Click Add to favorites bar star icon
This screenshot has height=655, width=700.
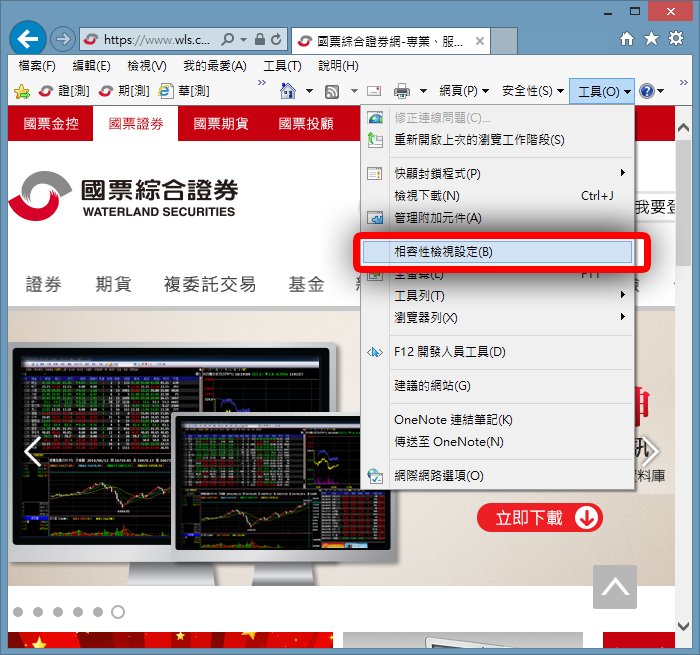[22, 92]
